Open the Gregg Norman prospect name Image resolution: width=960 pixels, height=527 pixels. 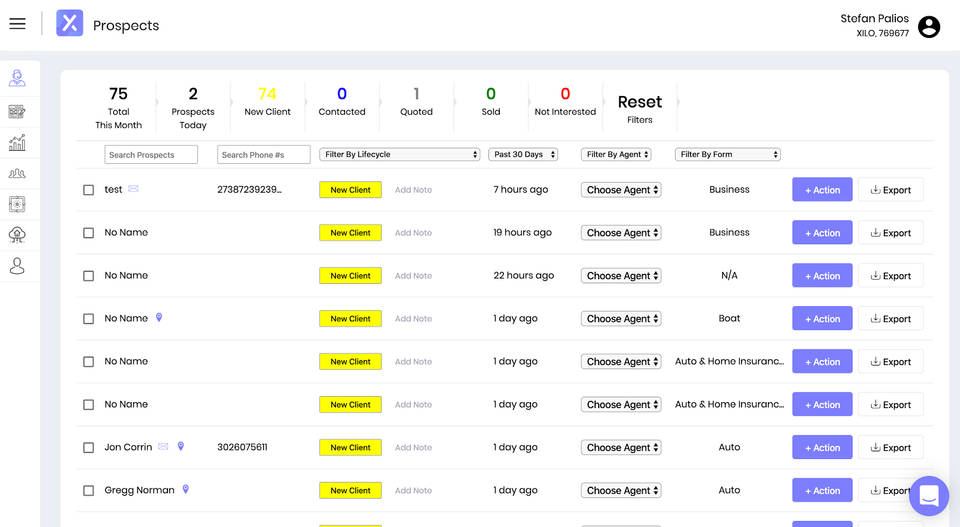point(139,490)
